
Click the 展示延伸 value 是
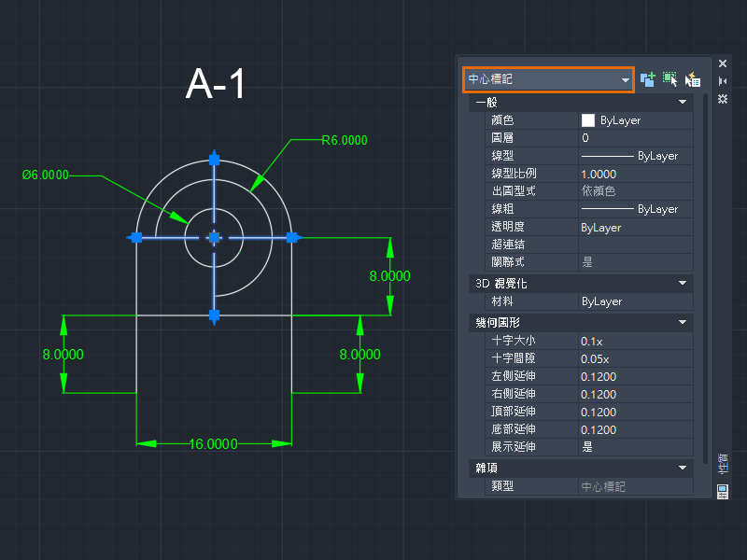coord(636,447)
